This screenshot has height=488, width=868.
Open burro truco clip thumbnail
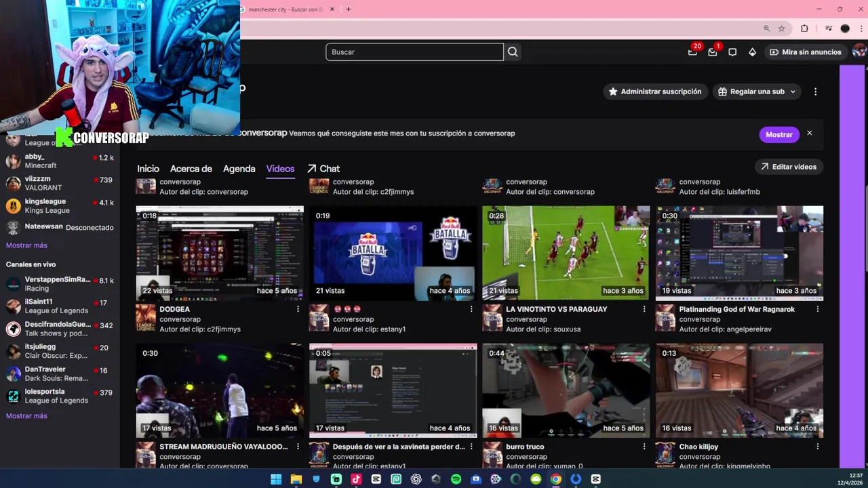(x=566, y=390)
